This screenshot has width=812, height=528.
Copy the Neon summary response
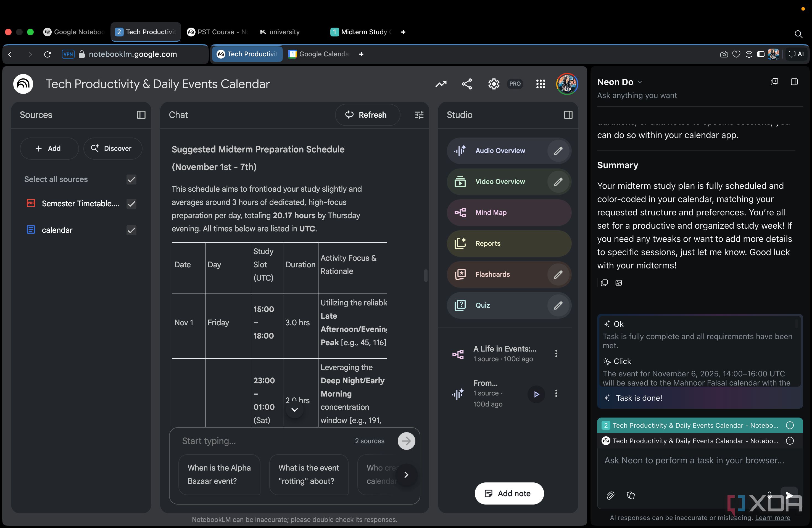pos(604,283)
